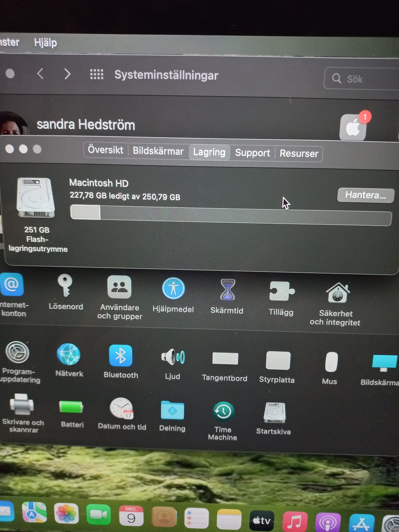This screenshot has width=399, height=532.
Task: Go forward in Systeminställningar
Action: [67, 74]
